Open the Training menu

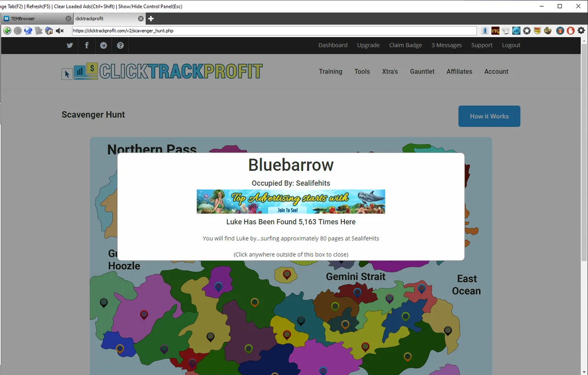331,72
